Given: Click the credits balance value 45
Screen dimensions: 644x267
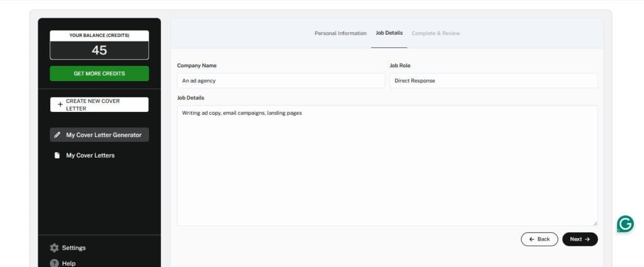Looking at the screenshot, I should coord(99,50).
